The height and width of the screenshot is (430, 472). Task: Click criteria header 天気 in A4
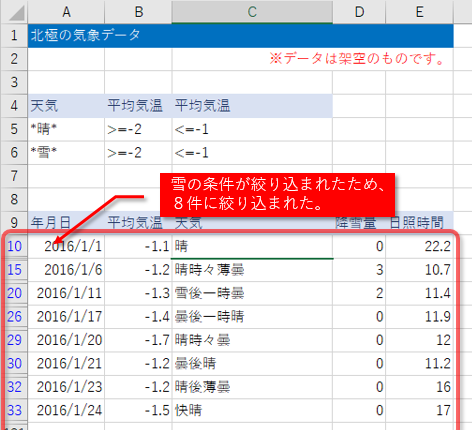click(x=66, y=106)
